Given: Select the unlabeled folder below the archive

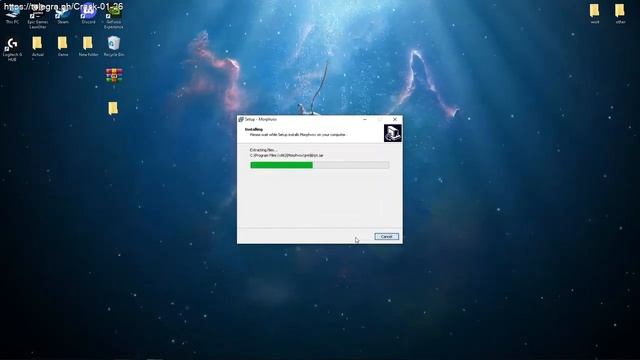Looking at the screenshot, I should point(113,109).
